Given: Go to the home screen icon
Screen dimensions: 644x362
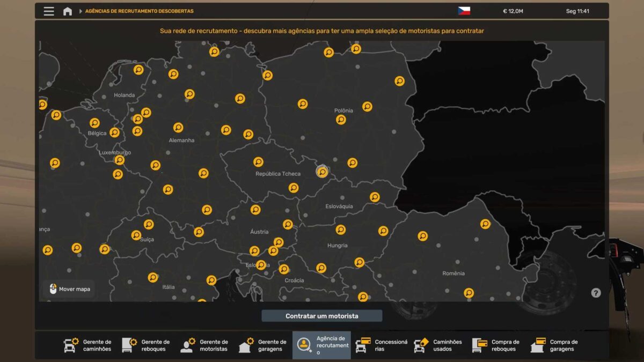Looking at the screenshot, I should tap(67, 11).
